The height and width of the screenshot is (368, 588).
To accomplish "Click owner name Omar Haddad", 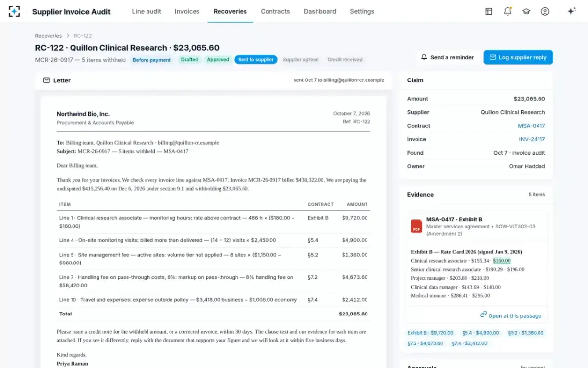I will 527,166.
